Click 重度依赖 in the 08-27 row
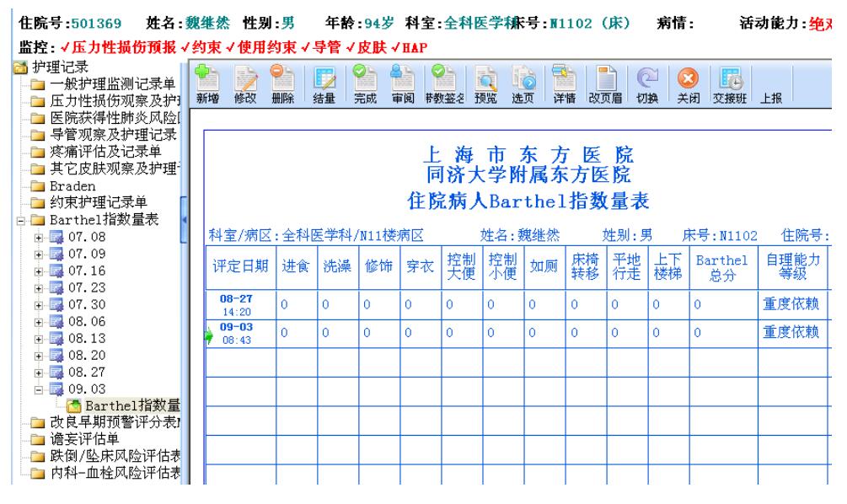The height and width of the screenshot is (504, 847). (791, 304)
